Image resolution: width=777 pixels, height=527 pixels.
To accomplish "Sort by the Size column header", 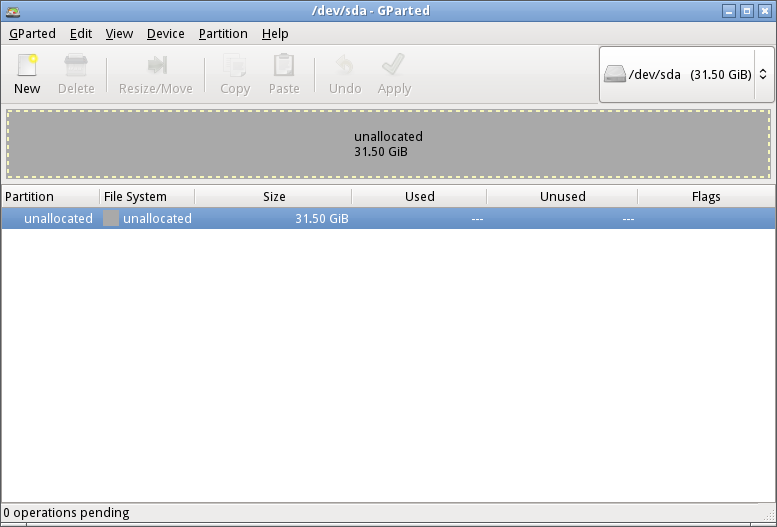I will pyautogui.click(x=274, y=196).
